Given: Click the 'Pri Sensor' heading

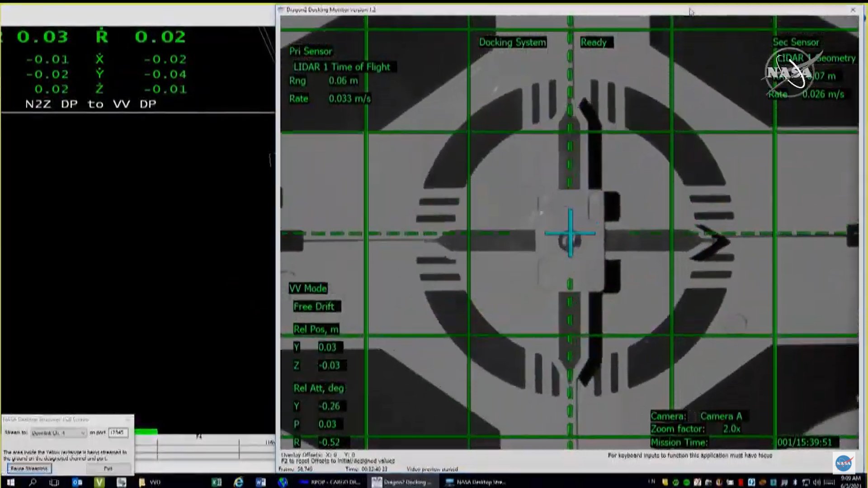Looking at the screenshot, I should 311,51.
